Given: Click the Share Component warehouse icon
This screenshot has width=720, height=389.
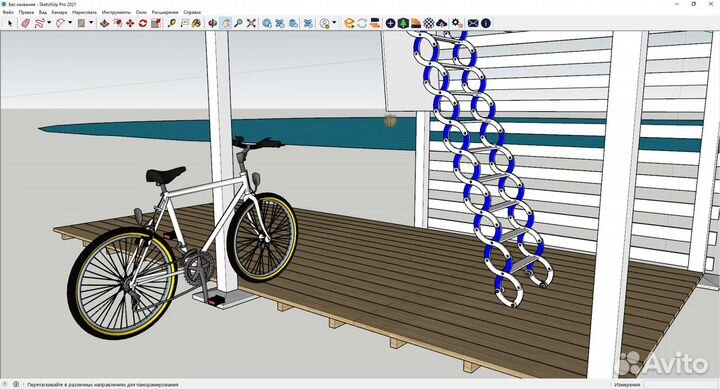Looking at the screenshot, I should point(292,23).
